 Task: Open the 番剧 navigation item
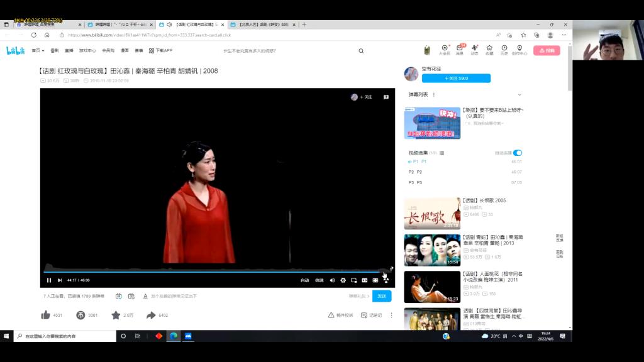[x=55, y=50]
